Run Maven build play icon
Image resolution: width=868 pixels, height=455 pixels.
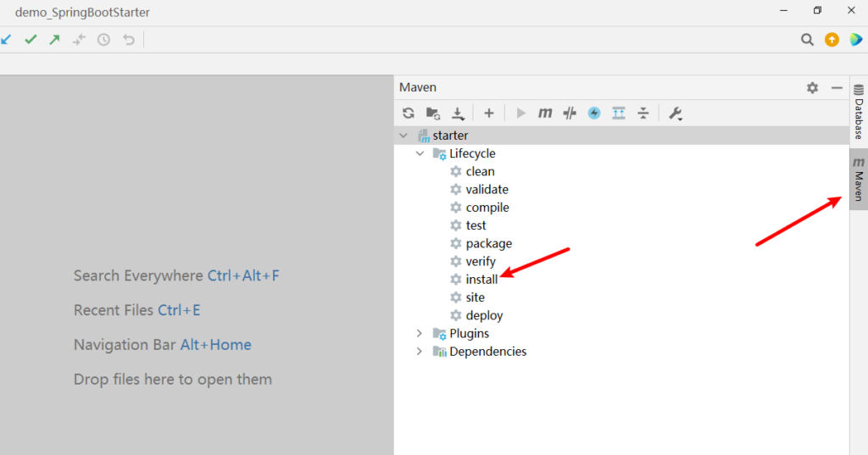520,113
